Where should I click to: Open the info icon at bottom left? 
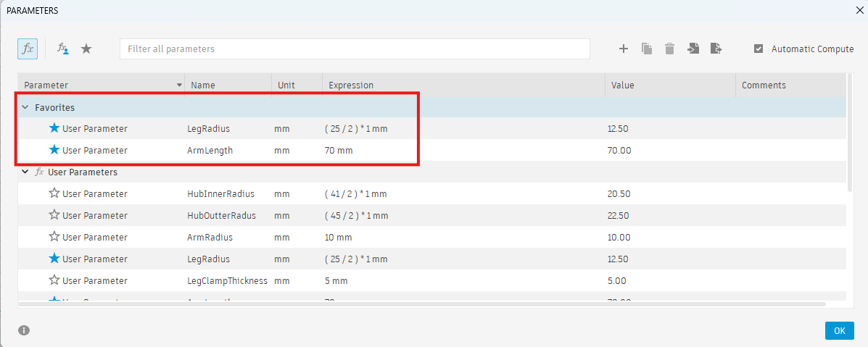pos(23,330)
